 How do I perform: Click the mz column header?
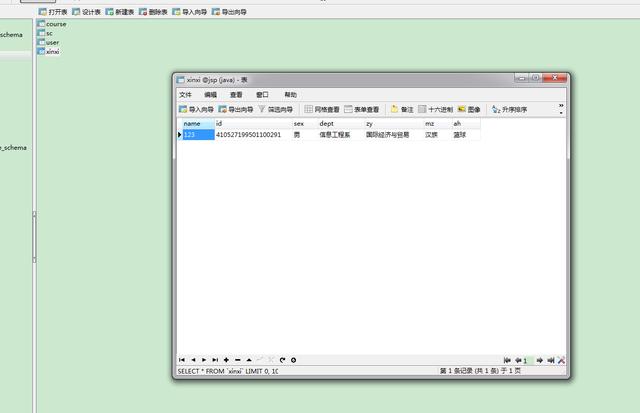click(438, 124)
